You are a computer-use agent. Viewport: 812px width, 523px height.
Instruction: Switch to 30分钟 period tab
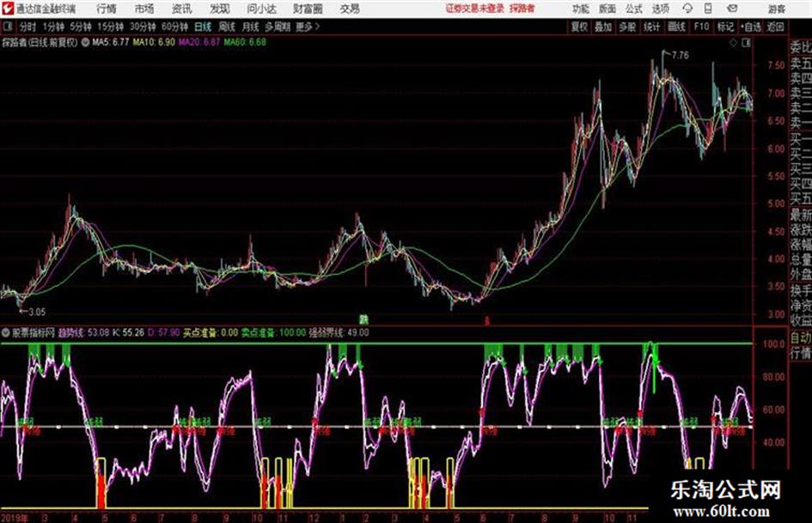(x=143, y=27)
